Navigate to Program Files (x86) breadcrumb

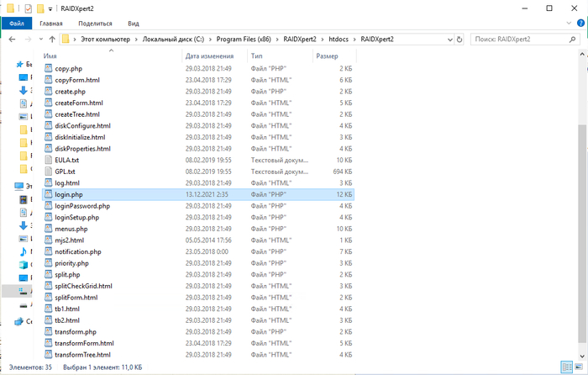244,39
